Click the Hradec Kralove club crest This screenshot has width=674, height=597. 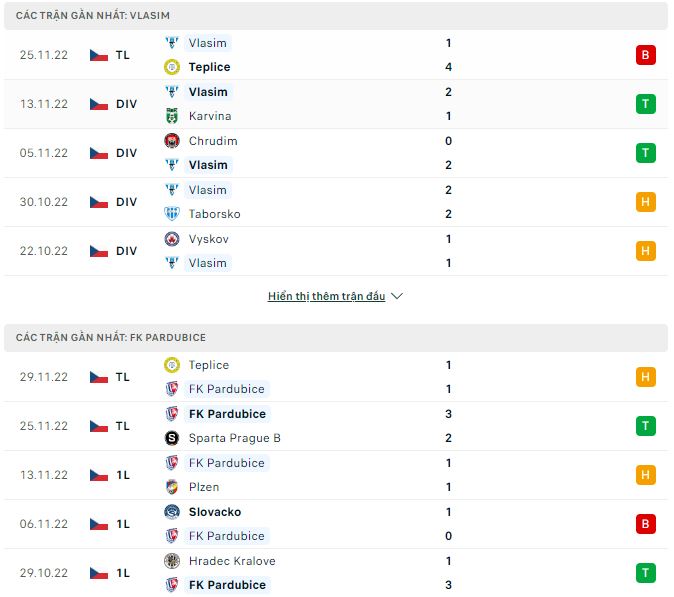(x=171, y=561)
